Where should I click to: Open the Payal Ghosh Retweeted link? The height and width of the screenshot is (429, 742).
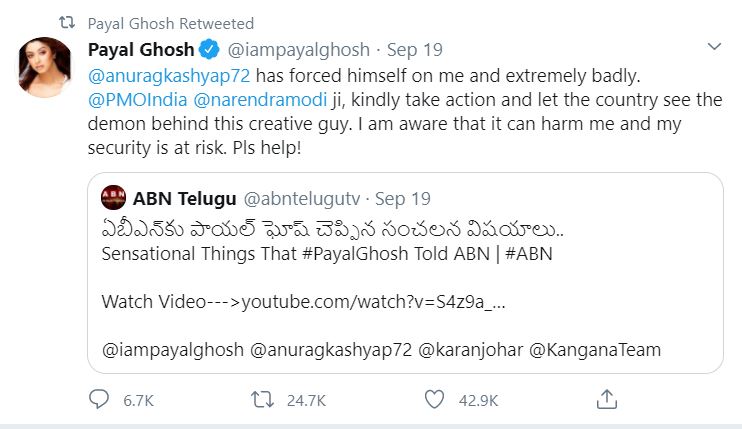171,23
